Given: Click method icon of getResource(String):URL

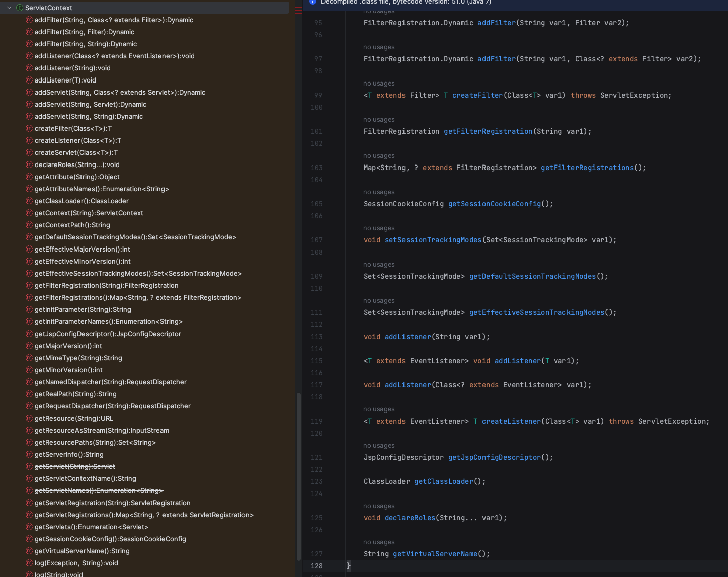Looking at the screenshot, I should pos(29,418).
